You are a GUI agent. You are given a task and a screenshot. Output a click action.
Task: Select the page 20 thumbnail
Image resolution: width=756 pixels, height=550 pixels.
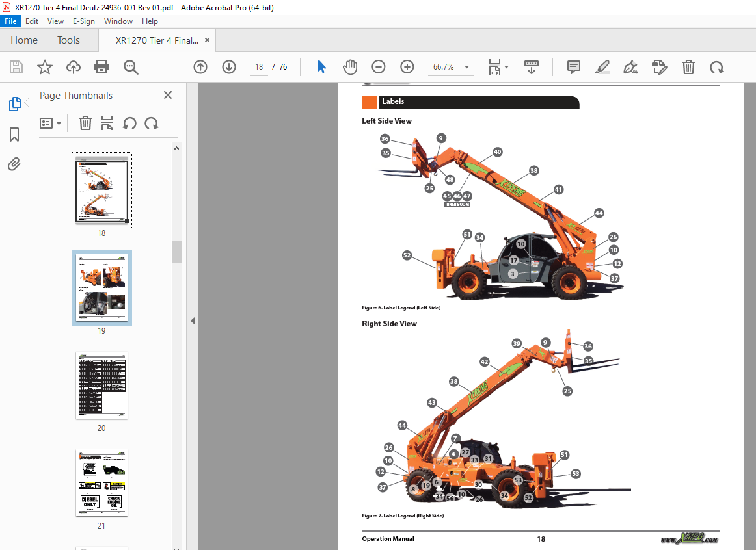coord(101,386)
